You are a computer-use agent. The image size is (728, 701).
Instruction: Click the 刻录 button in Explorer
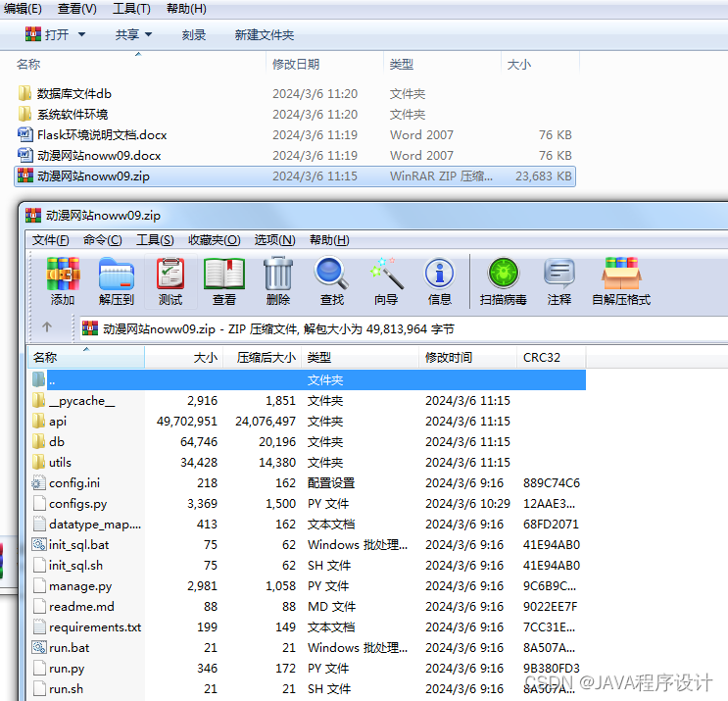pyautogui.click(x=194, y=35)
